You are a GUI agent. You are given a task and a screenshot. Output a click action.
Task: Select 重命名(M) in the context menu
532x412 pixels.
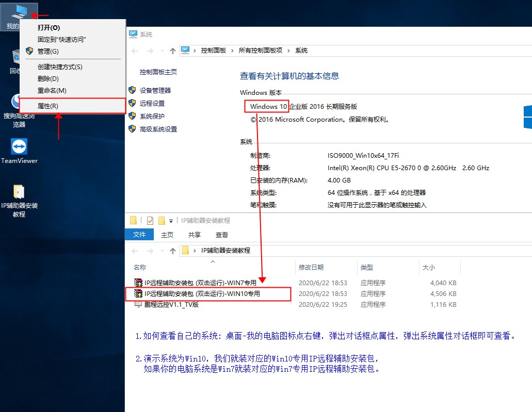tap(73, 91)
